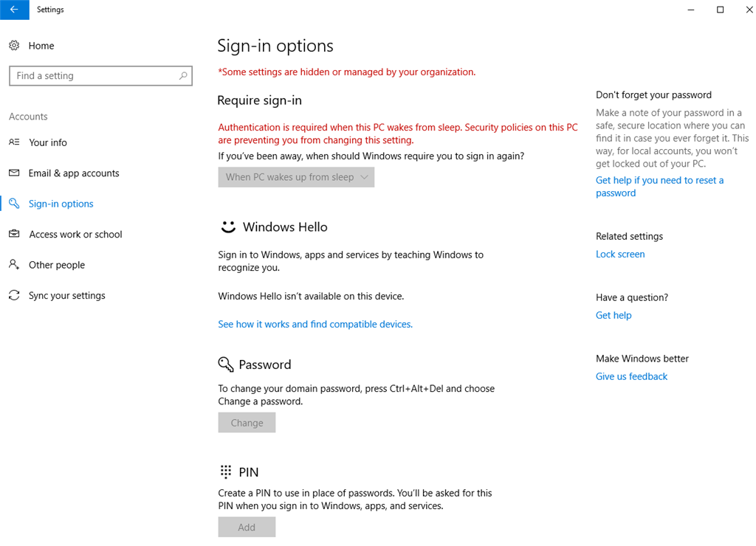
Task: Open the Lock screen settings link
Action: (x=619, y=253)
